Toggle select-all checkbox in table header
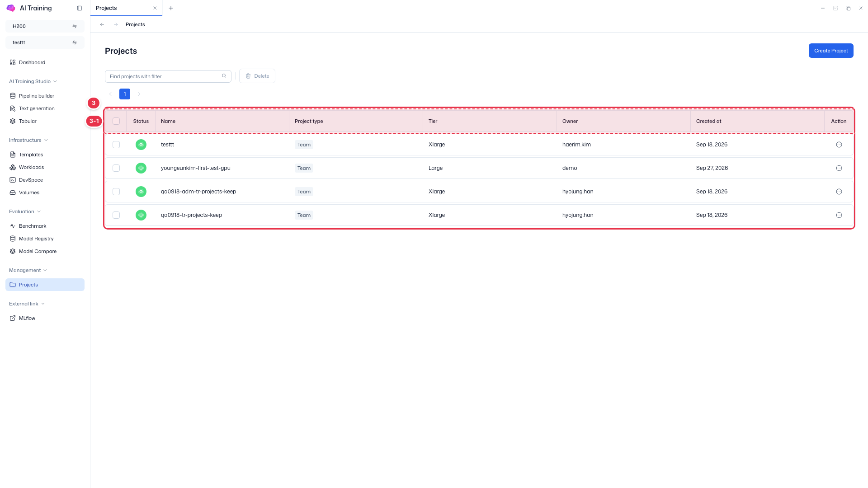This screenshot has width=868, height=488. click(116, 121)
